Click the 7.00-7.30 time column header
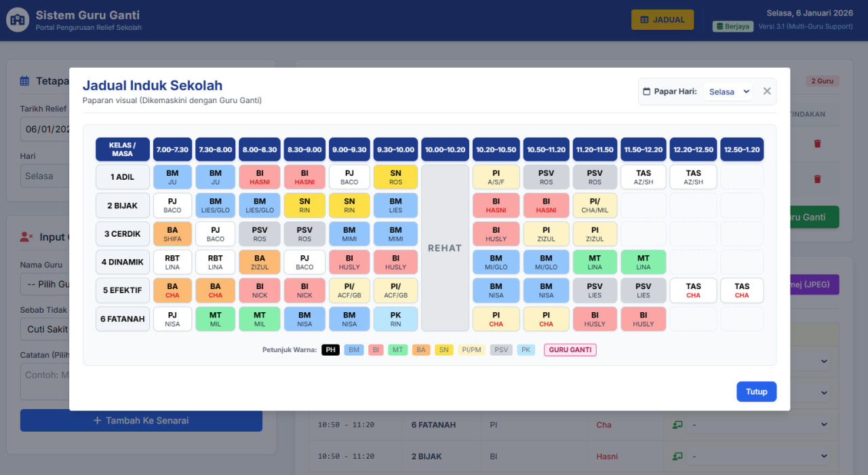 pos(172,149)
